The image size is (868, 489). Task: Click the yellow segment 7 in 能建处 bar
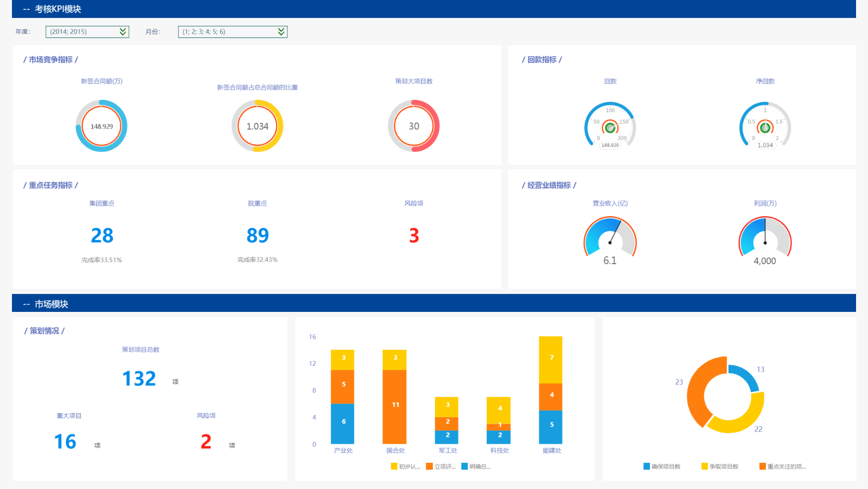551,360
